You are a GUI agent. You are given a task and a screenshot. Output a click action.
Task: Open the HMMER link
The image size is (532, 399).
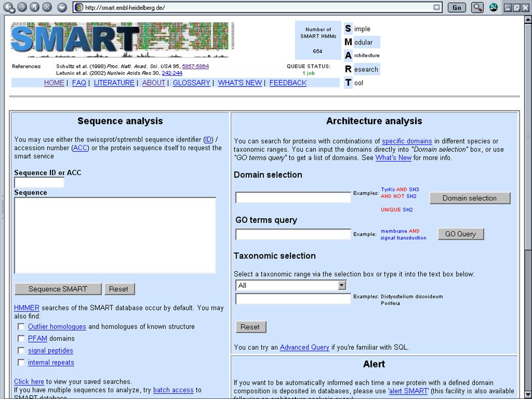tap(27, 308)
